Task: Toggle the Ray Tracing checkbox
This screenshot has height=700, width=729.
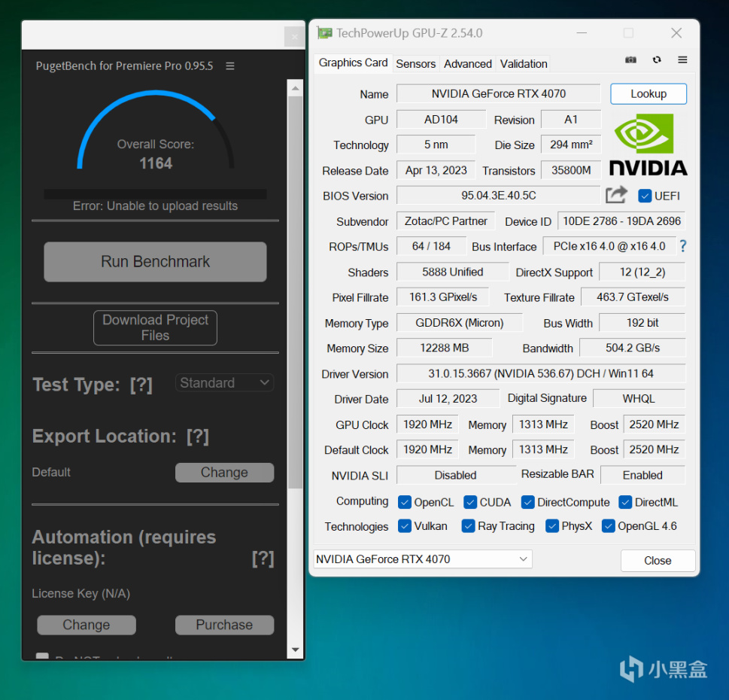Action: coord(468,526)
